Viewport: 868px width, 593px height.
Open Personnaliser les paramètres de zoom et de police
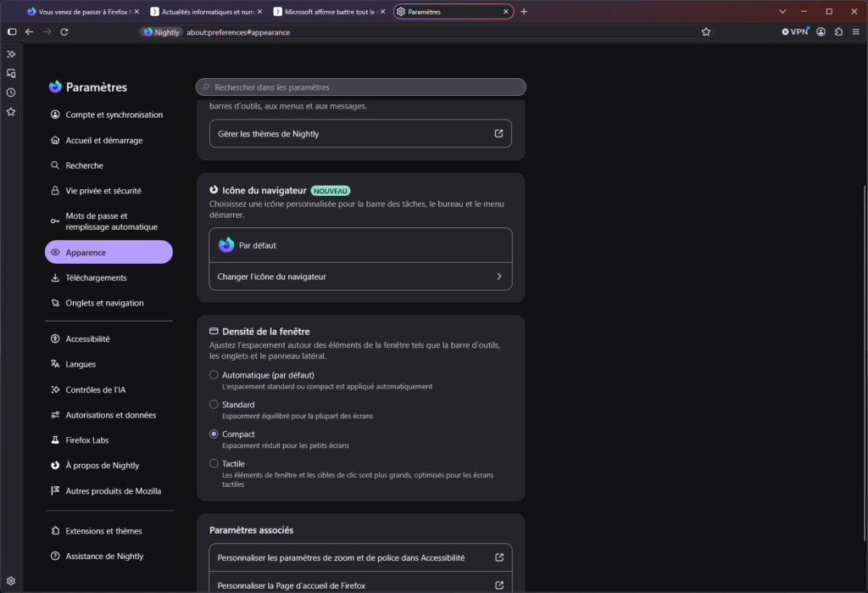360,557
